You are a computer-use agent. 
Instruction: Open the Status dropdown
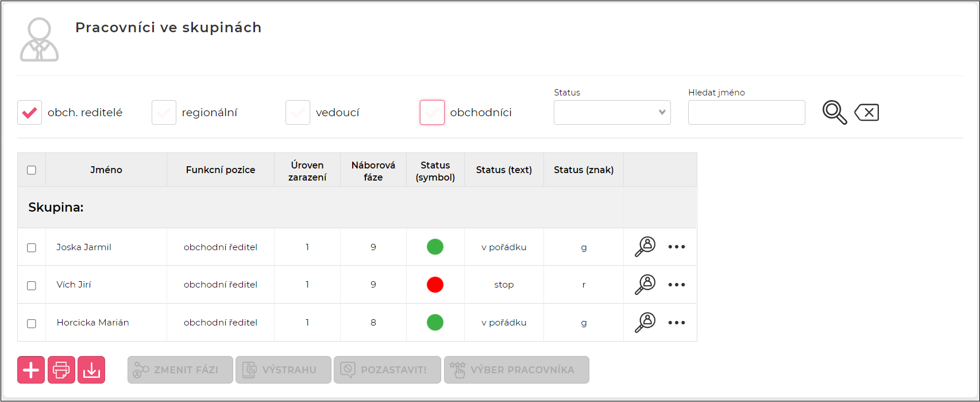[612, 113]
